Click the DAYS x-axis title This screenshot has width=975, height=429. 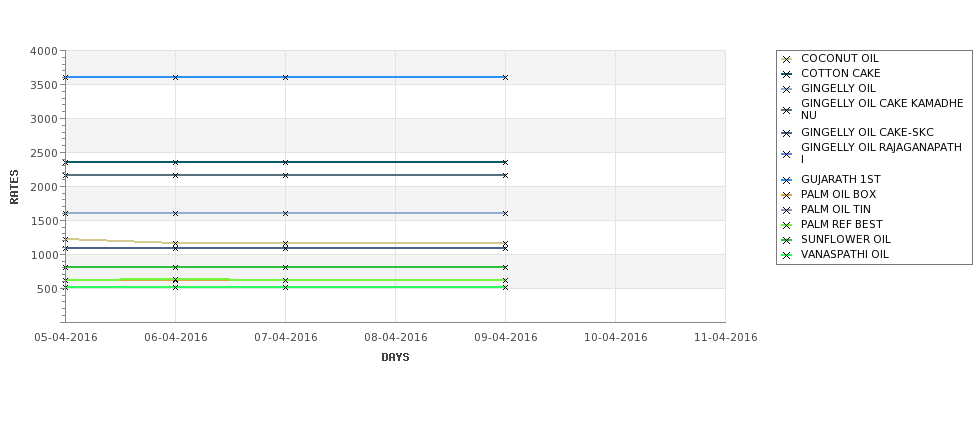(395, 358)
